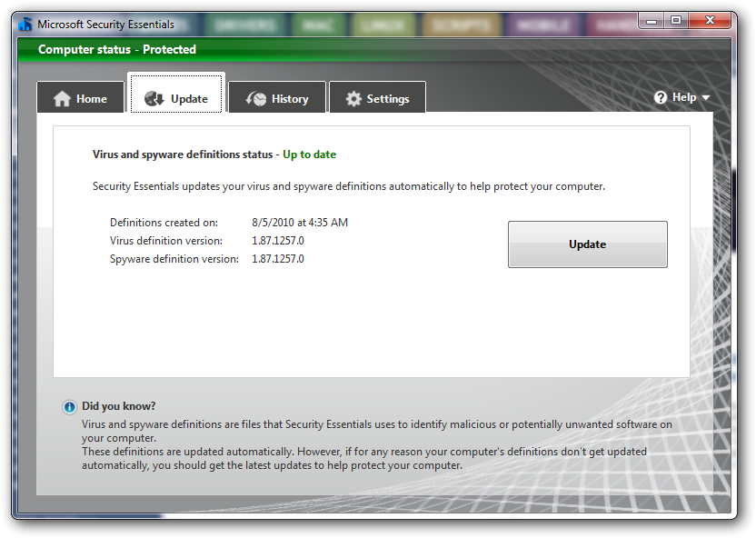Maximize the Security Essentials window

[x=676, y=19]
